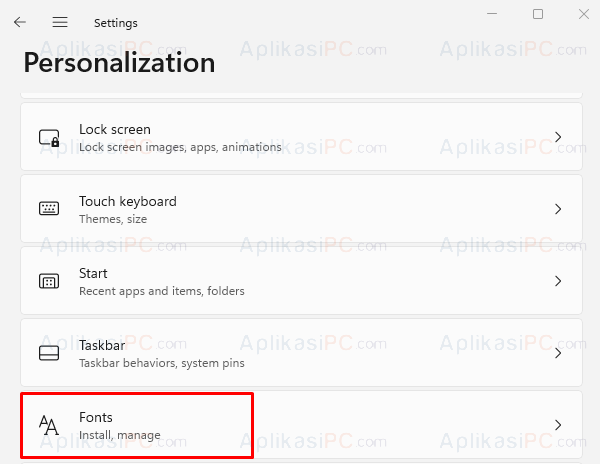Click the Lock screen icon
This screenshot has height=464, width=600.
pos(49,138)
